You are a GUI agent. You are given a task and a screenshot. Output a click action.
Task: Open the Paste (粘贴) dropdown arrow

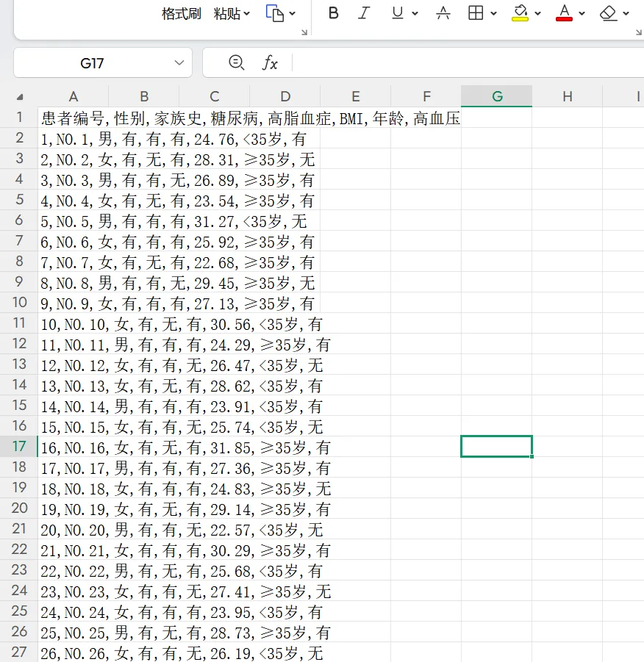[x=247, y=14]
